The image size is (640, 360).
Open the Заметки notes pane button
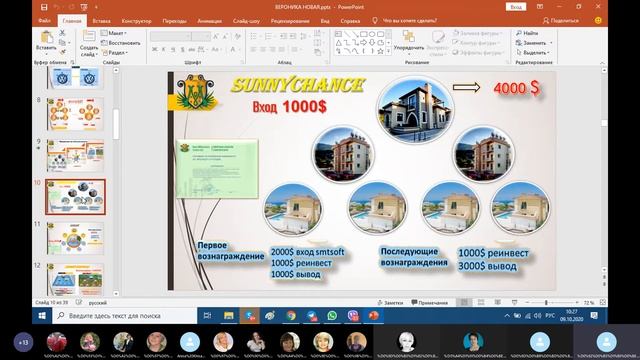pos(390,302)
